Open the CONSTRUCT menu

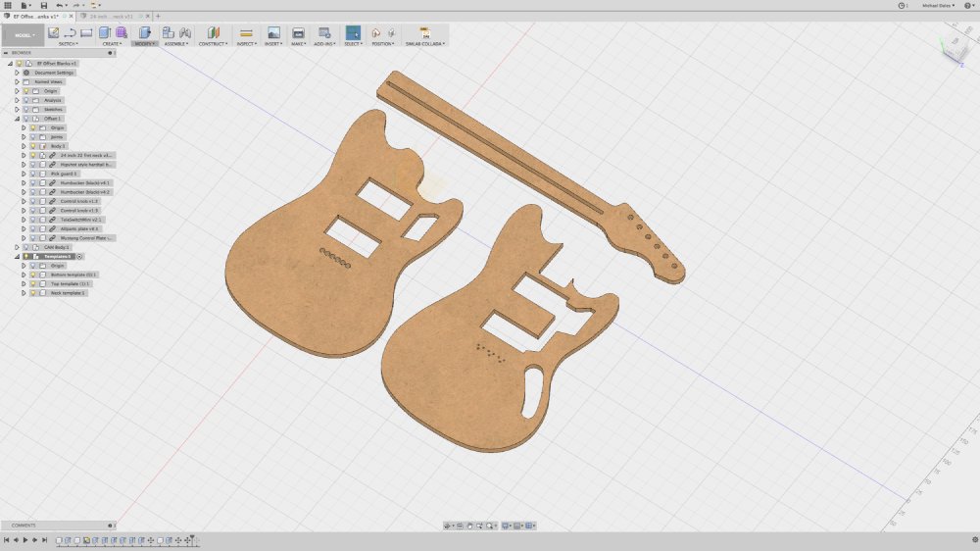tap(213, 44)
